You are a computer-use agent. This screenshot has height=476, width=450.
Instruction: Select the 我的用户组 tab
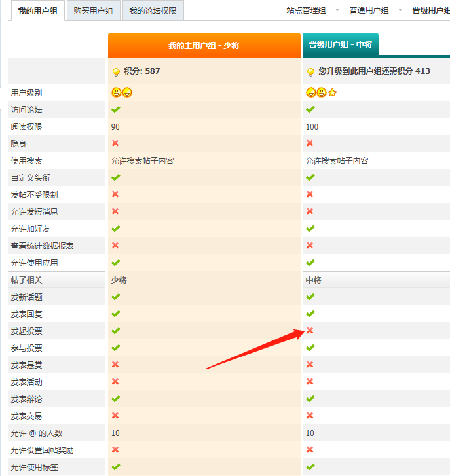(37, 10)
